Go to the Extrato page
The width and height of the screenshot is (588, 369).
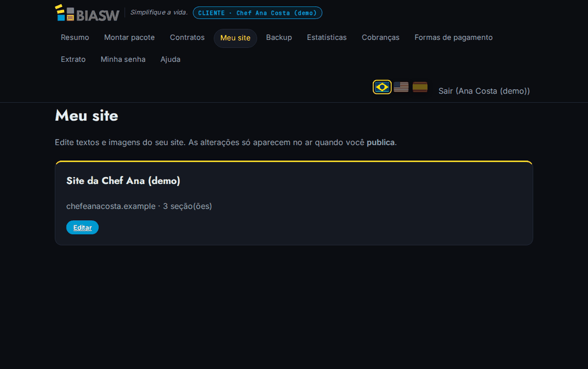73,59
